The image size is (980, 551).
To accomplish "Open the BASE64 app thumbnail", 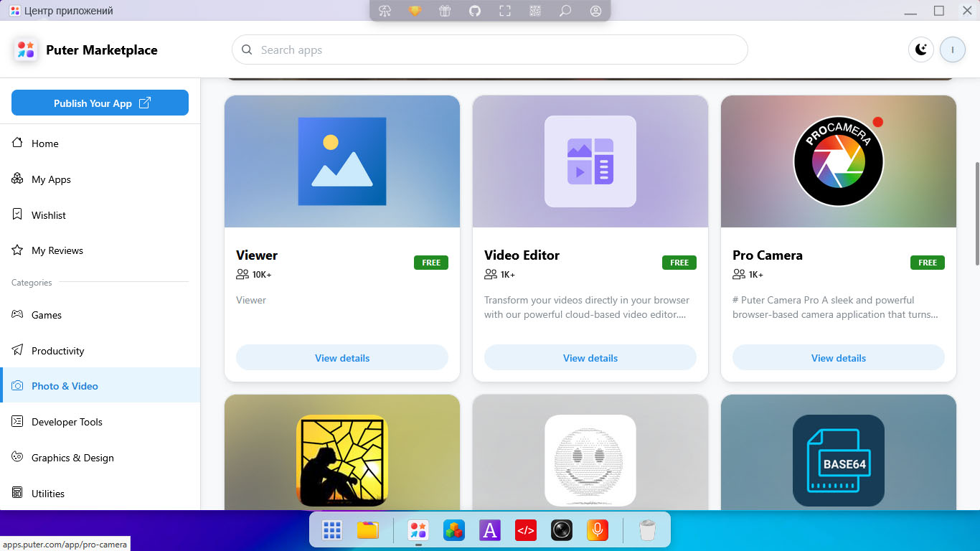I will (839, 460).
